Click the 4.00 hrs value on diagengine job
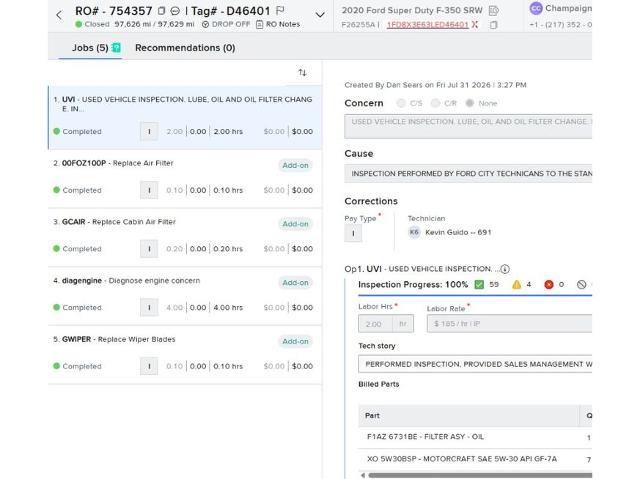 click(x=228, y=308)
